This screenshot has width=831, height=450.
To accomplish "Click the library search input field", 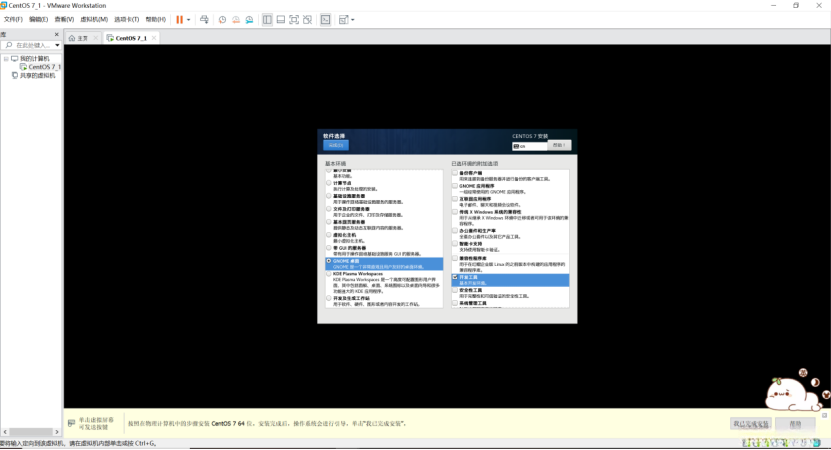I will pos(30,46).
